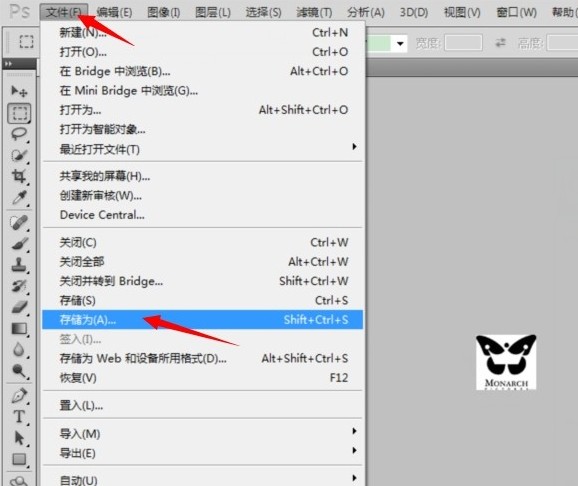Select the Pen tool
The image size is (578, 486).
(19, 395)
